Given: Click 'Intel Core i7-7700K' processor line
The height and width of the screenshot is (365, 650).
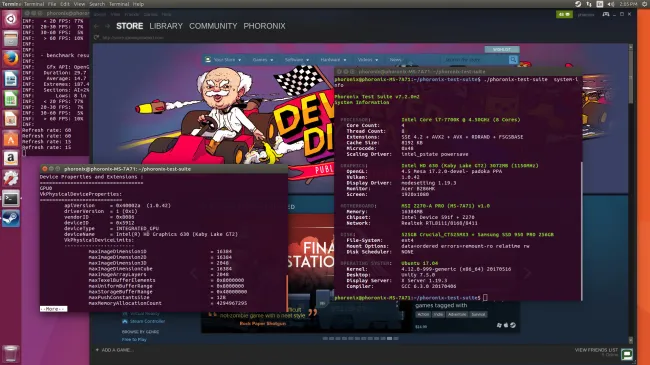Looking at the screenshot, I should tap(461, 120).
